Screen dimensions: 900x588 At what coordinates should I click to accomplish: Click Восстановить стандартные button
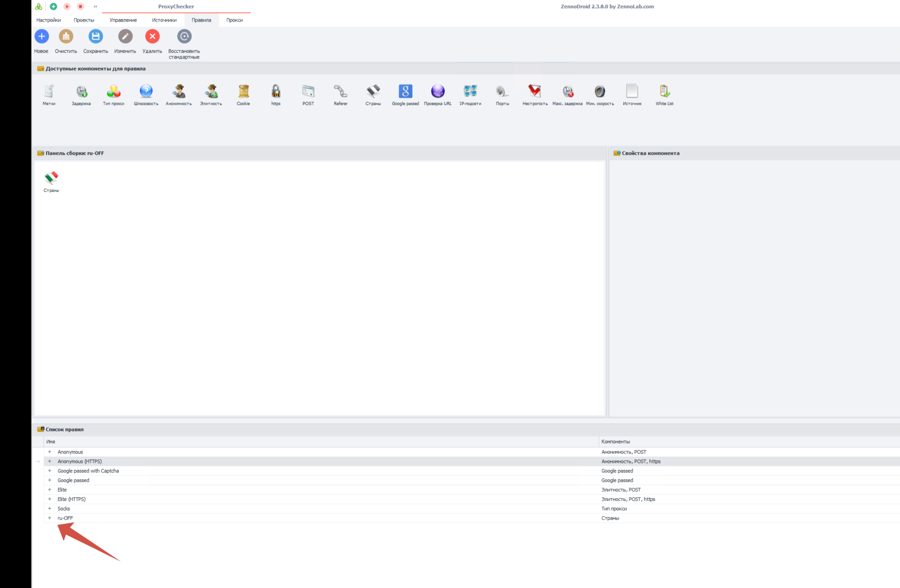(x=184, y=37)
